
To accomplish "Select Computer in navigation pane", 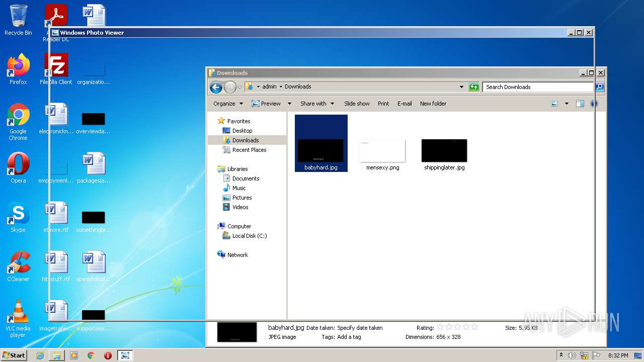I will [x=239, y=226].
